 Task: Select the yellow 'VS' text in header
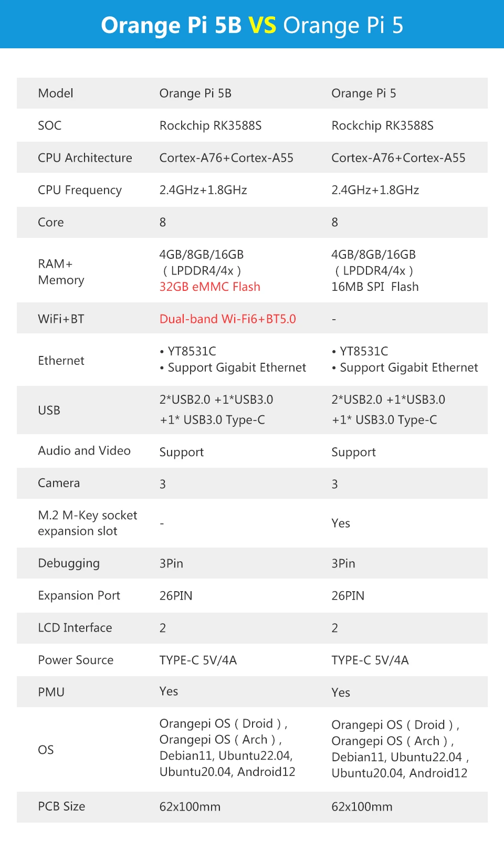point(262,25)
